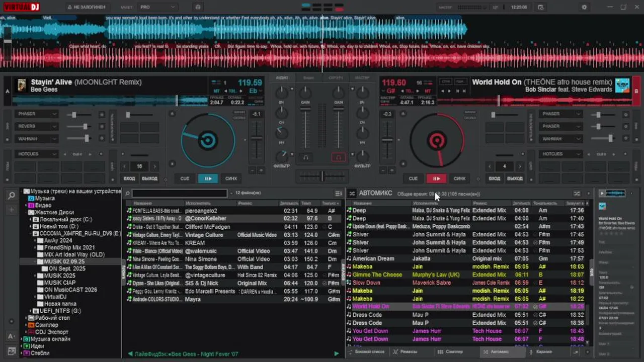
Task: Click the PHASER effect strength slider on Deck A
Action: pyautogui.click(x=78, y=115)
